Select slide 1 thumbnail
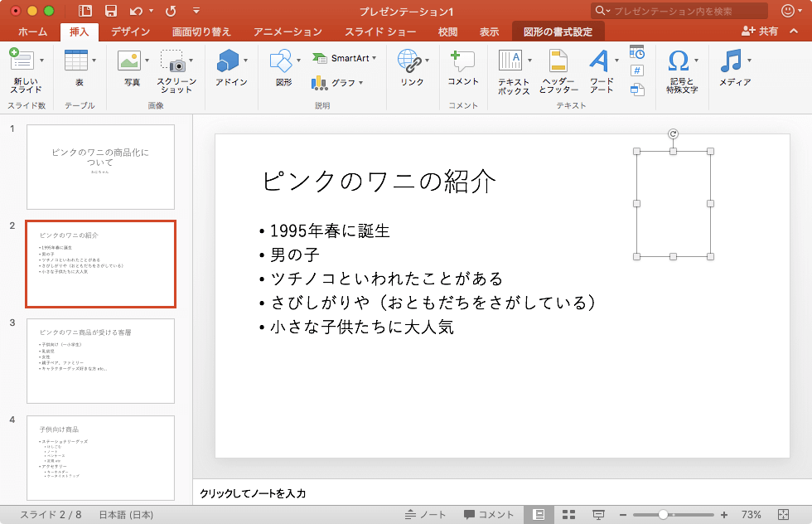This screenshot has height=524, width=812. click(x=100, y=167)
